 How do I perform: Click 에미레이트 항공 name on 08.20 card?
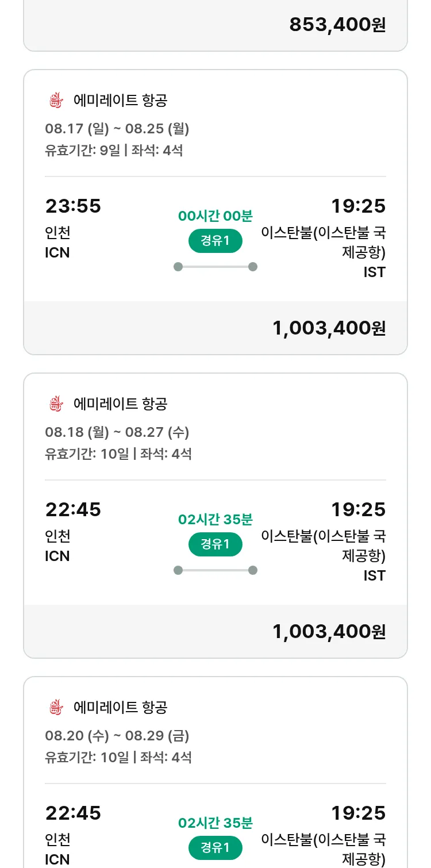coord(120,708)
